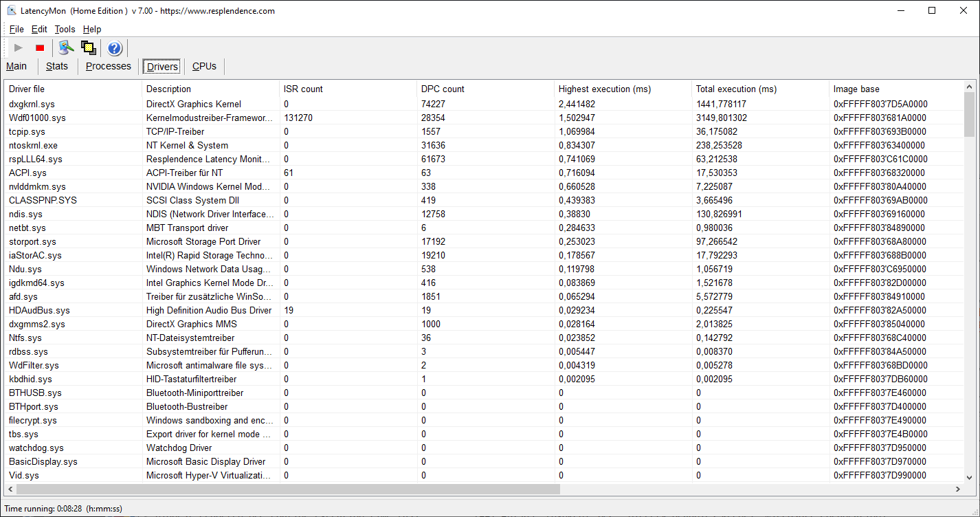This screenshot has height=517, width=980.
Task: Select the ACPI.sys driver row
Action: point(484,173)
